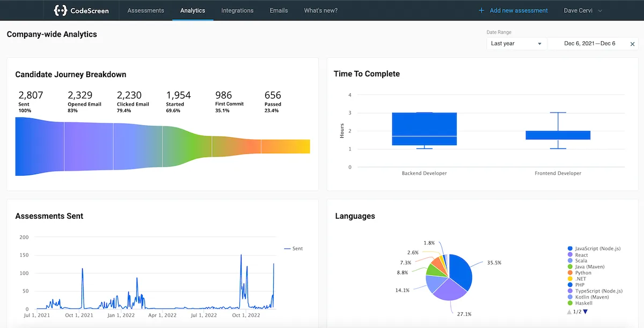Click the CodeScreen logo

(82, 10)
